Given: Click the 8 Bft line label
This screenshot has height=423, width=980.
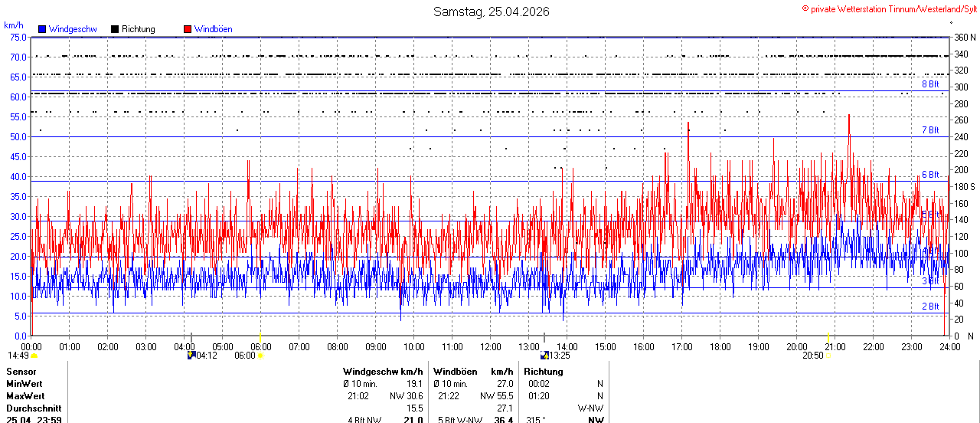Looking at the screenshot, I should click(x=930, y=84).
